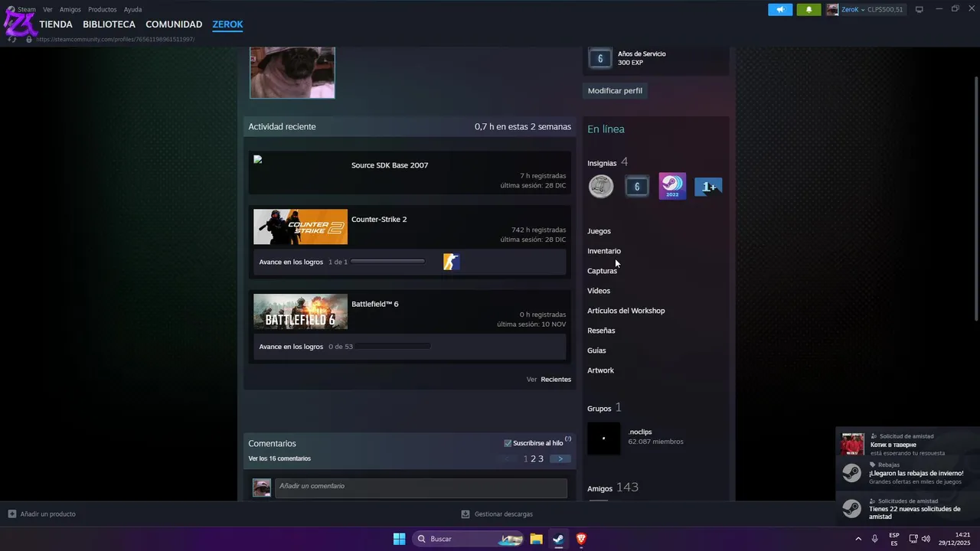Screen dimensions: 980x551
Task: Click the pug profile avatar image
Action: pos(292,72)
